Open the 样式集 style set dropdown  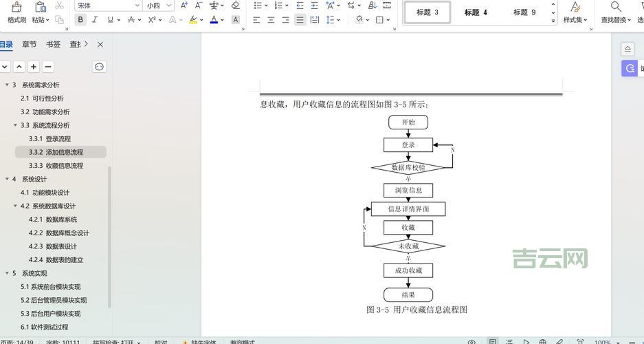point(575,20)
